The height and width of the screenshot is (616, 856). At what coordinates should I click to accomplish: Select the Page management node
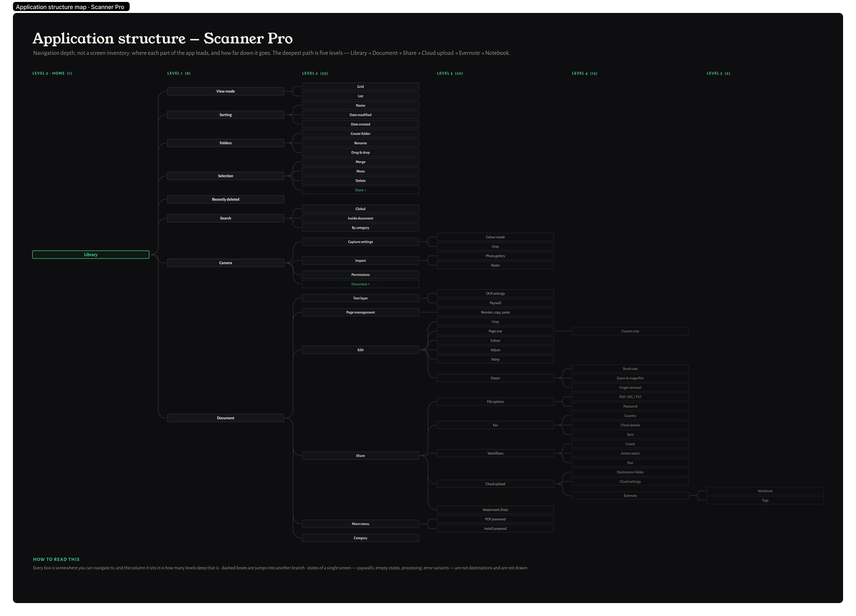(x=360, y=312)
